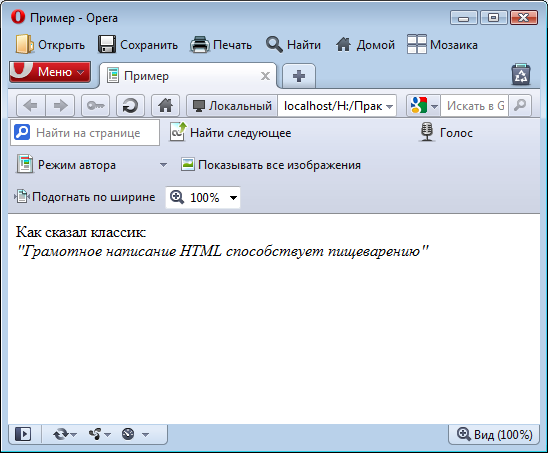Toggle Подогнать по ширине
This screenshot has width=548, height=453.
(85, 197)
